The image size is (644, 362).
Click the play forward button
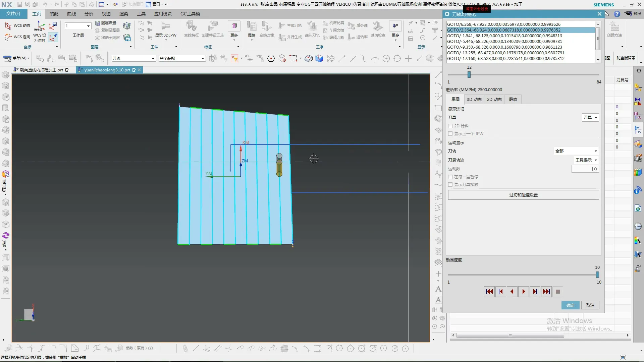(524, 292)
